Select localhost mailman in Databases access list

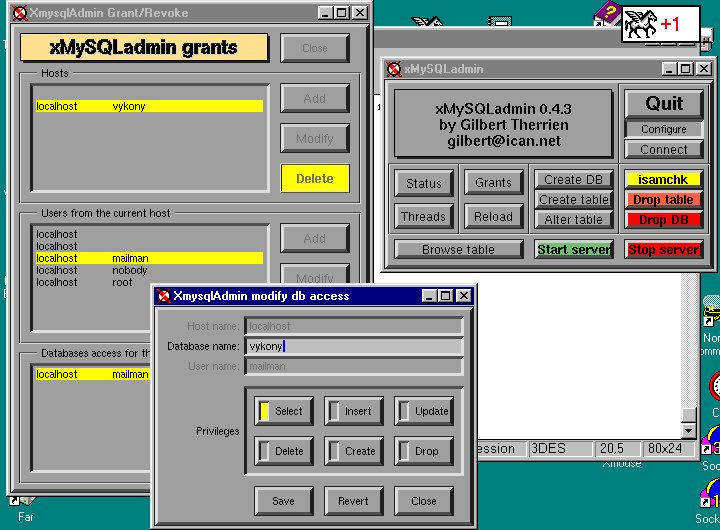(x=93, y=374)
